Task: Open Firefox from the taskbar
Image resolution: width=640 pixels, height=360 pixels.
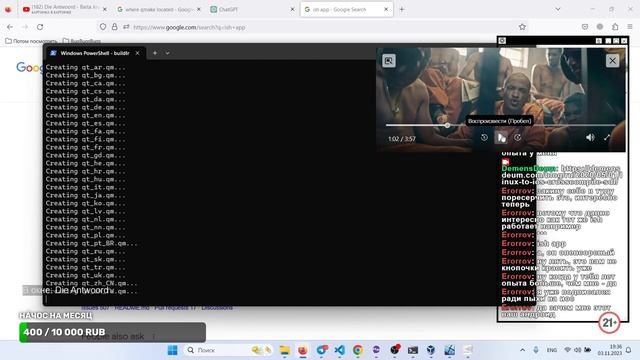Action: click(303, 350)
